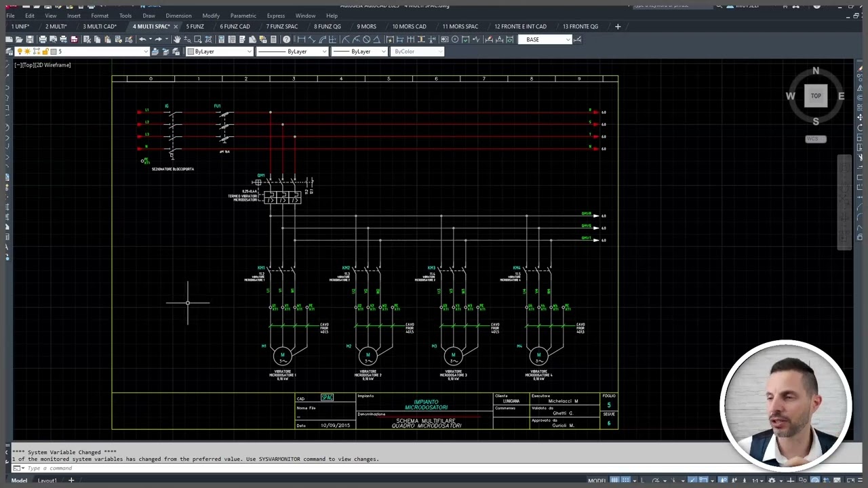Add a new drawing tab with plus

(618, 26)
